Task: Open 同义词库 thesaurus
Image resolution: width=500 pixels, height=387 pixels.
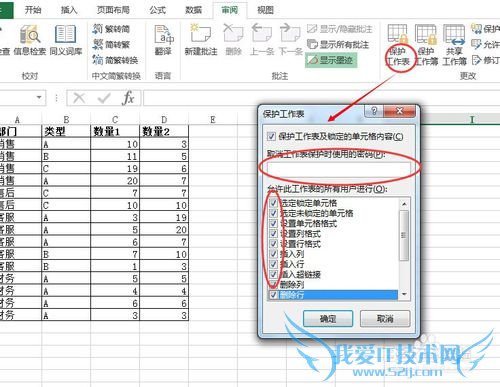Action: [65, 40]
